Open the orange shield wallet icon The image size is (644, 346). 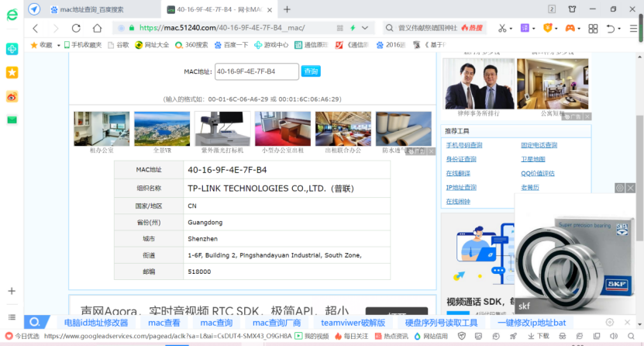tap(547, 28)
